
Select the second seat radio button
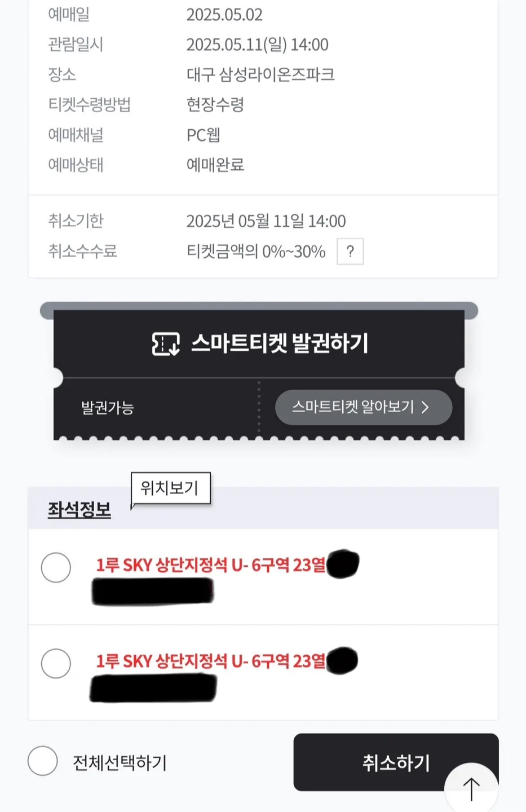tap(56, 663)
